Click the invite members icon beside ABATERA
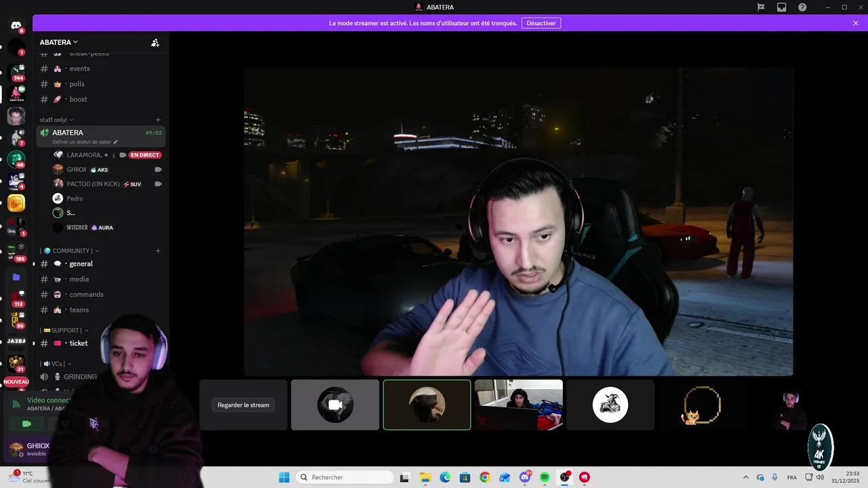Viewport: 868px width, 488px height. click(155, 42)
